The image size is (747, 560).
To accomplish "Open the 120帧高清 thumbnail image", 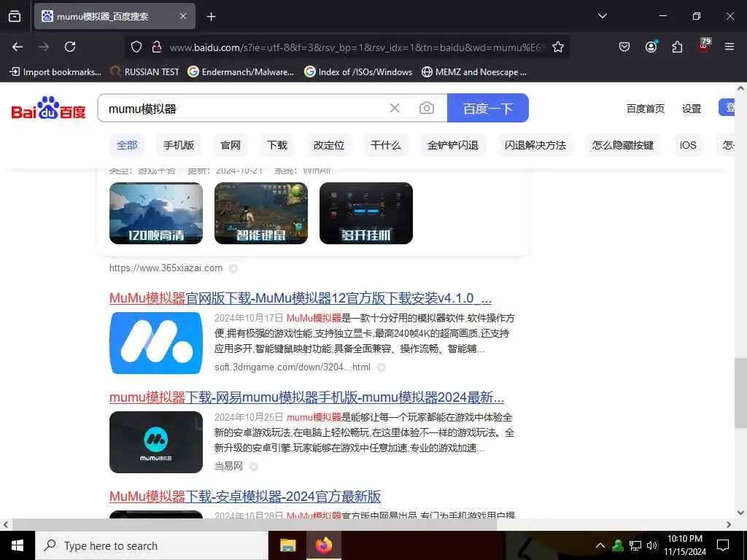I will tap(156, 214).
